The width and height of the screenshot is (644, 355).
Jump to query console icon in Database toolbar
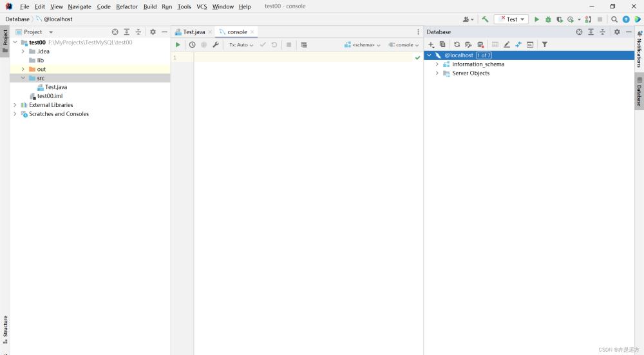(x=530, y=44)
